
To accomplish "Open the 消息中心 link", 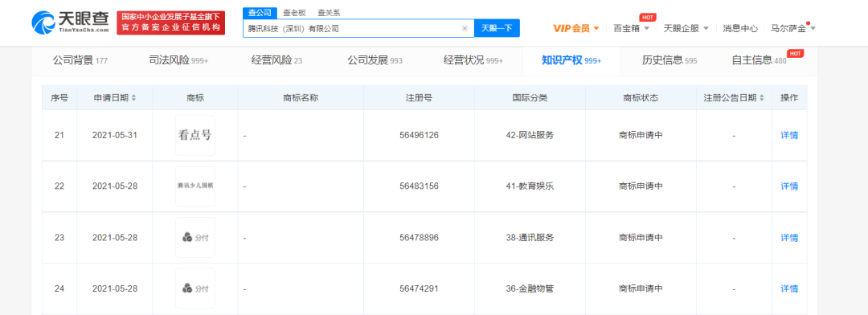I will pos(740,28).
